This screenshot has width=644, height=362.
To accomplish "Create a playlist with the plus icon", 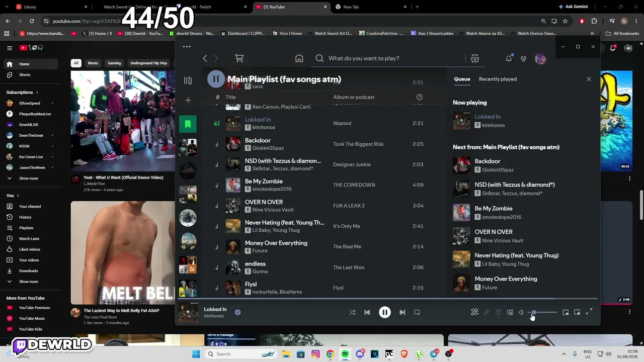I will [188, 100].
